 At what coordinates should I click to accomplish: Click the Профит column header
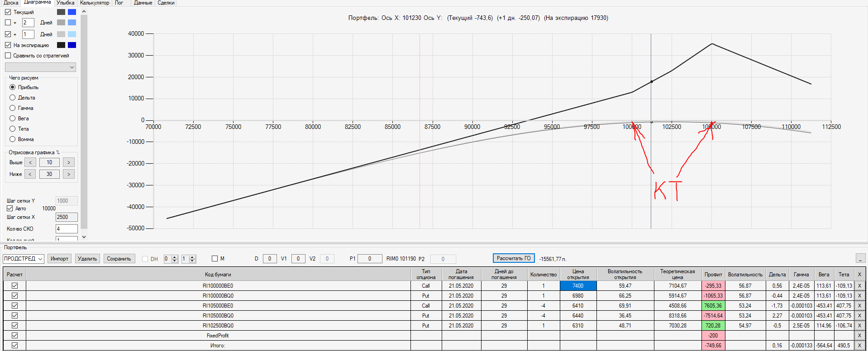coord(713,275)
